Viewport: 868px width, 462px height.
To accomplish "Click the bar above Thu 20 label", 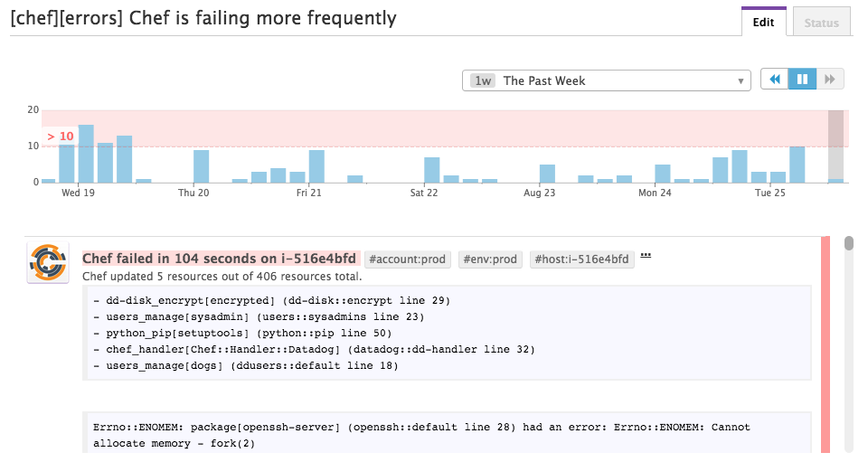I will tap(201, 166).
